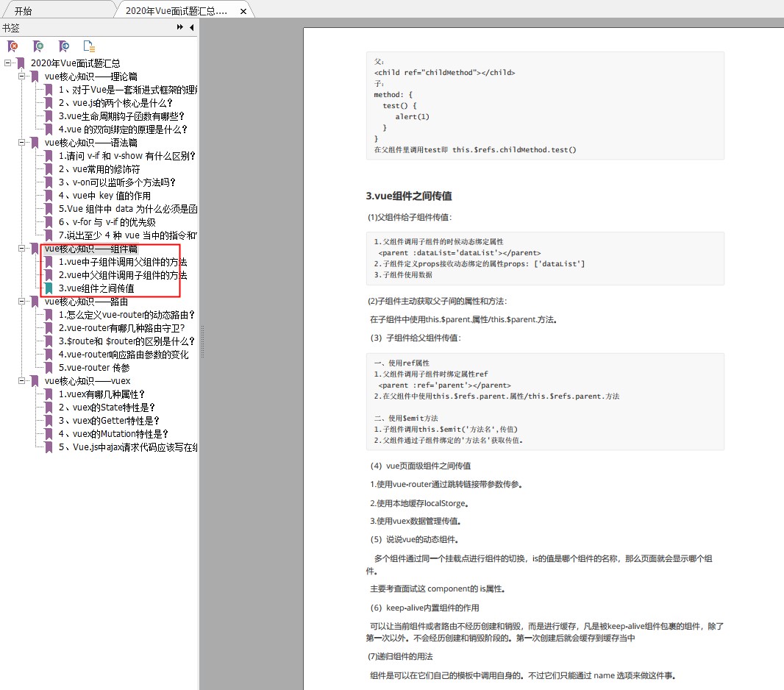Open bookmark 3.$route和 $router的区别是什么?
This screenshot has width=784, height=690.
[x=126, y=341]
